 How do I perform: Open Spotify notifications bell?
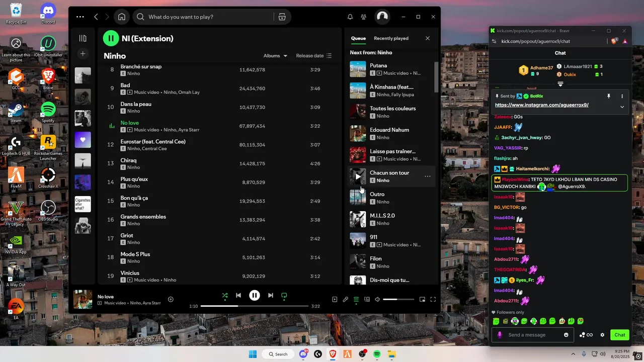[x=350, y=17]
